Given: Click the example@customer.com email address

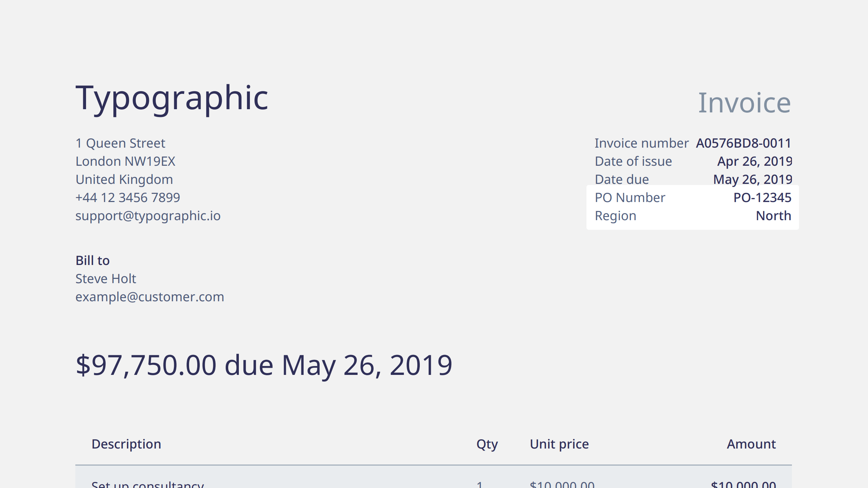Looking at the screenshot, I should (150, 297).
